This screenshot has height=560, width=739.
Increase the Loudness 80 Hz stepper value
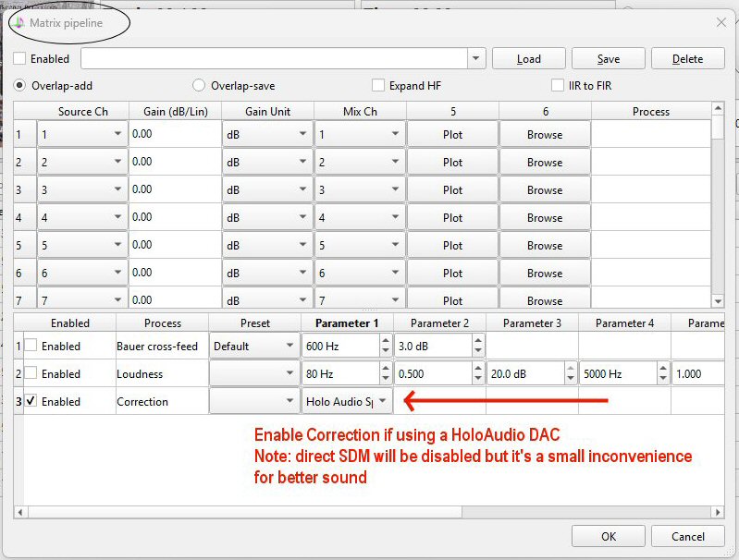coord(386,369)
